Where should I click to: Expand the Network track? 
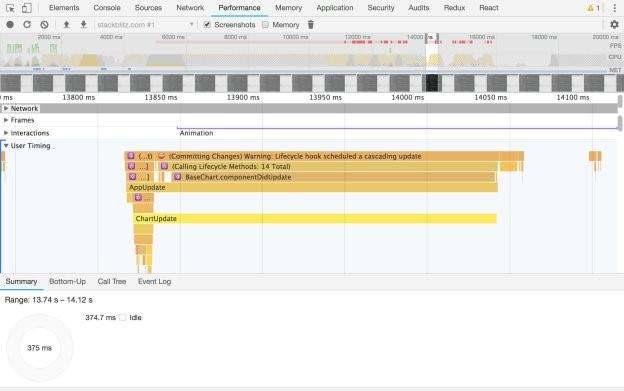tap(6, 108)
